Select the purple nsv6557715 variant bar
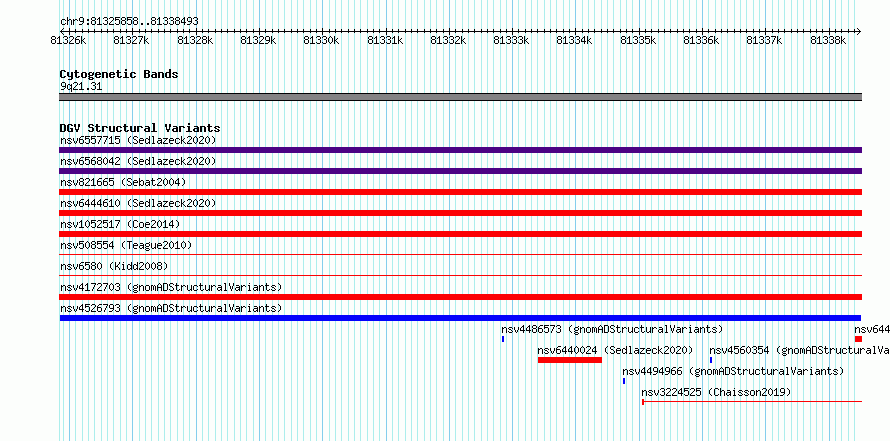This screenshot has height=441, width=890. point(460,150)
